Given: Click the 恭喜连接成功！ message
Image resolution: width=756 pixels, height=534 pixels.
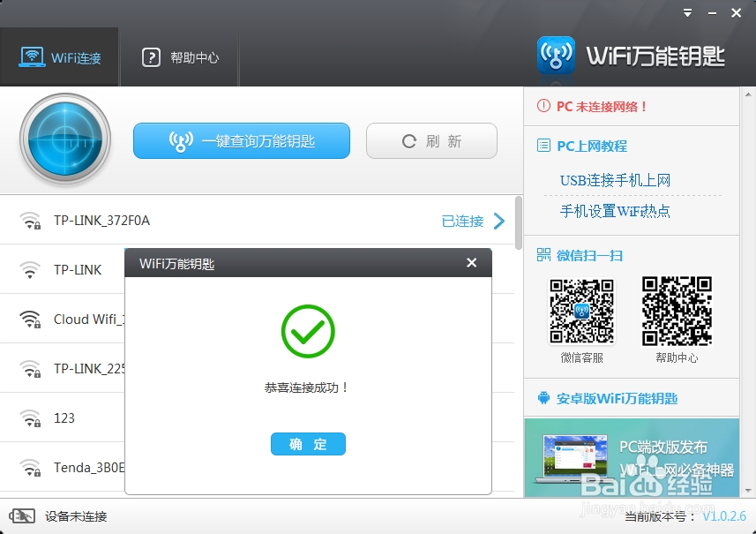Looking at the screenshot, I should [x=307, y=387].
